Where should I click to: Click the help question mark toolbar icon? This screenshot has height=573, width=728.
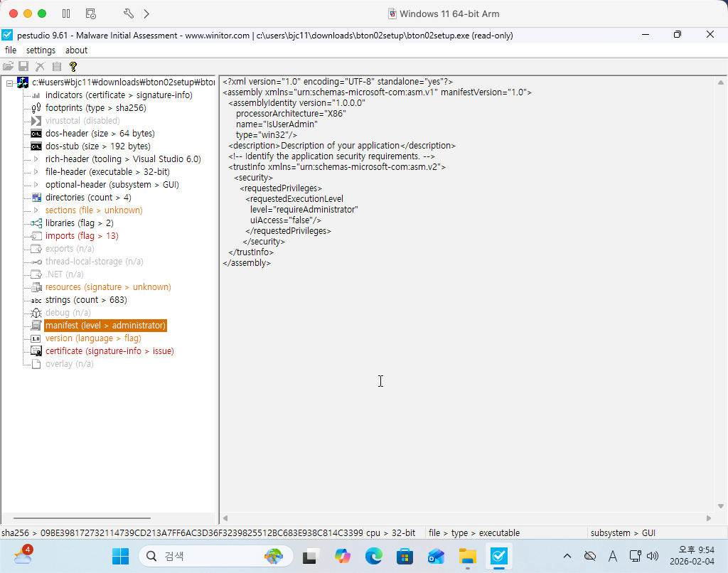coord(73,66)
